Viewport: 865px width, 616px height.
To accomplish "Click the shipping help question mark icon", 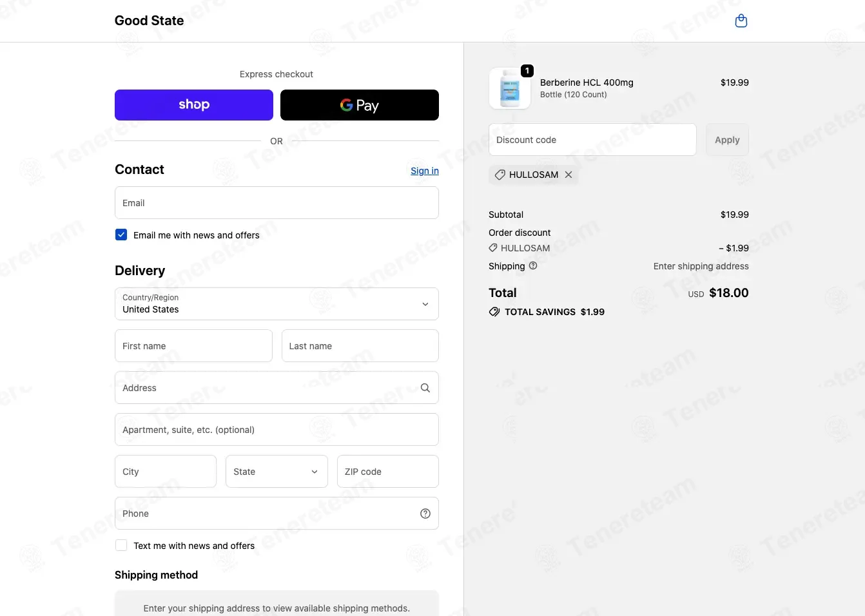I will pos(533,265).
